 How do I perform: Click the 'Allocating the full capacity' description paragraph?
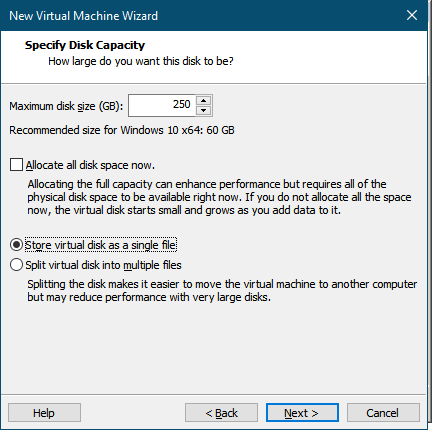(x=219, y=197)
